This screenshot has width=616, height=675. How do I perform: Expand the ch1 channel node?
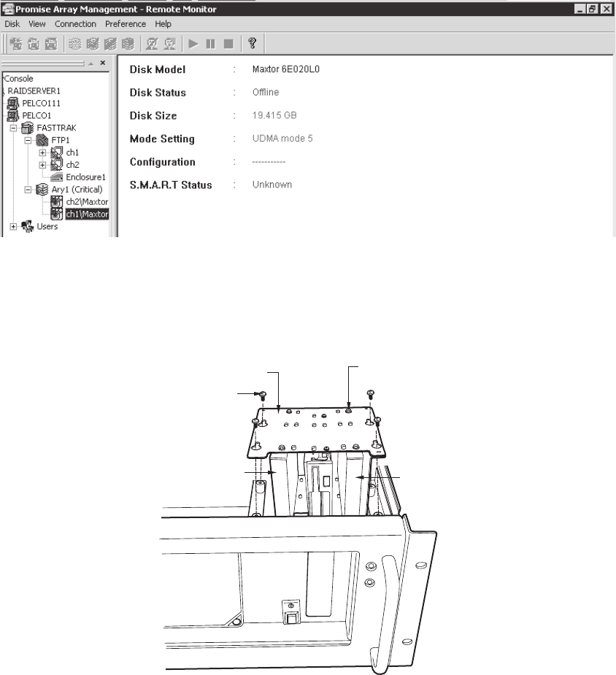click(42, 153)
